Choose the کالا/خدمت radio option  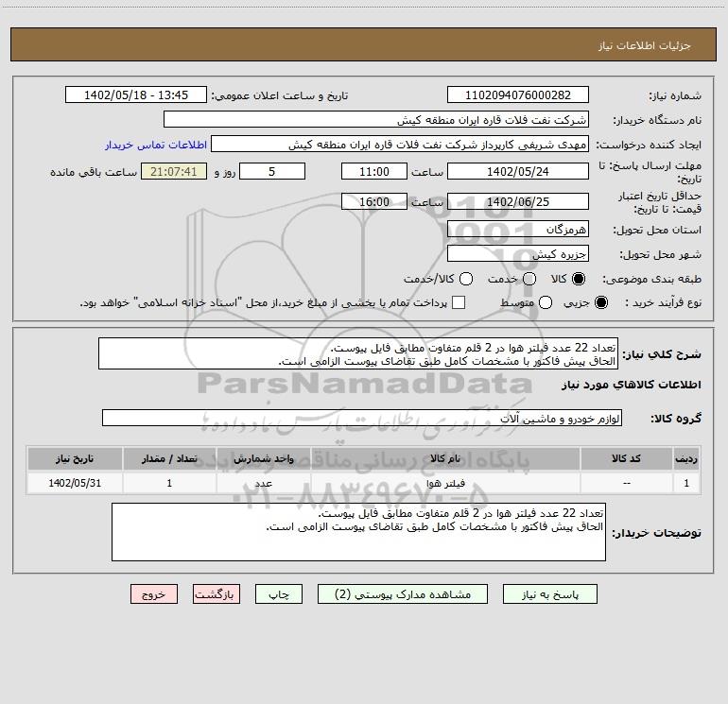click(x=466, y=279)
